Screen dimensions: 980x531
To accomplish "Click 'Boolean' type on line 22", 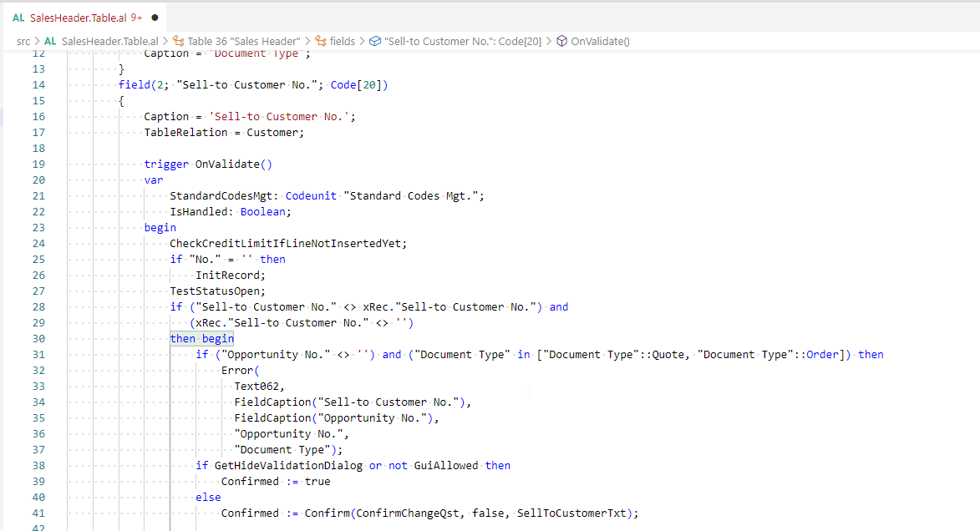I will pos(263,212).
